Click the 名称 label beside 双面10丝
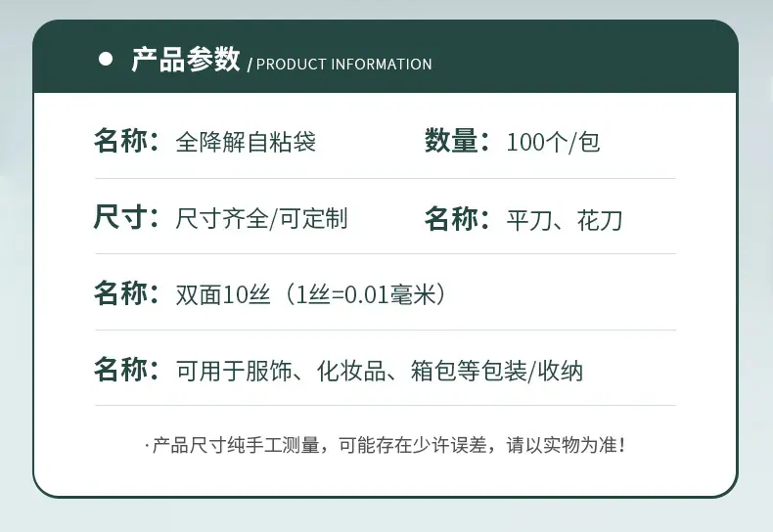 point(120,293)
